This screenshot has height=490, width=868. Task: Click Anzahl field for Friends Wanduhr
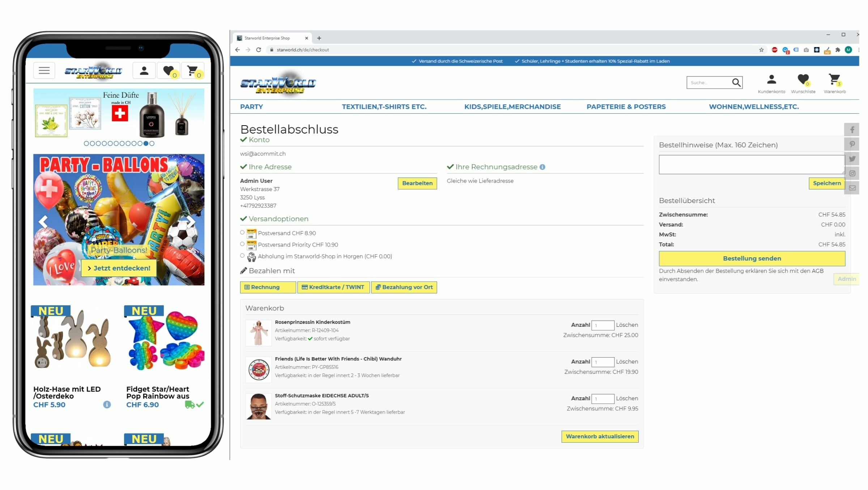[x=603, y=362]
